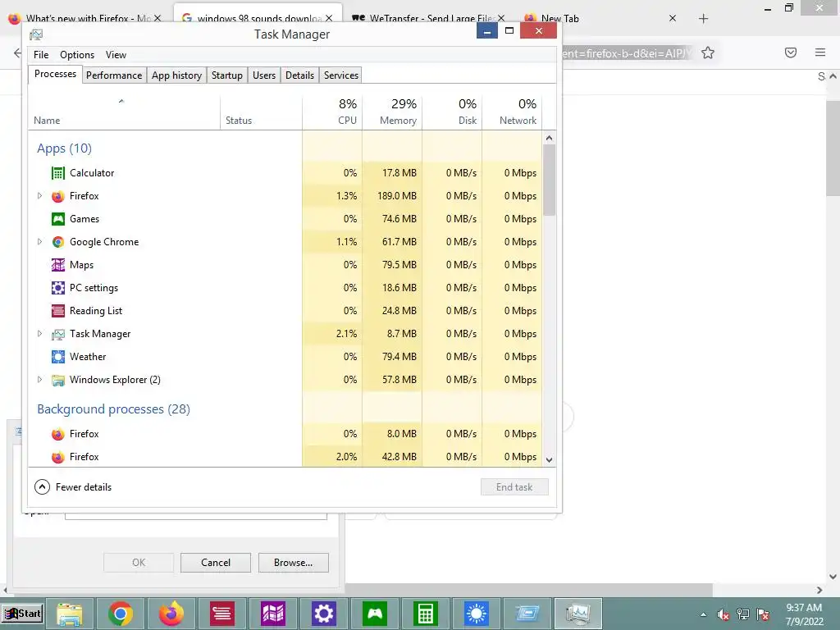Image resolution: width=840 pixels, height=630 pixels.
Task: Switch to the Details tab
Action: [x=299, y=75]
